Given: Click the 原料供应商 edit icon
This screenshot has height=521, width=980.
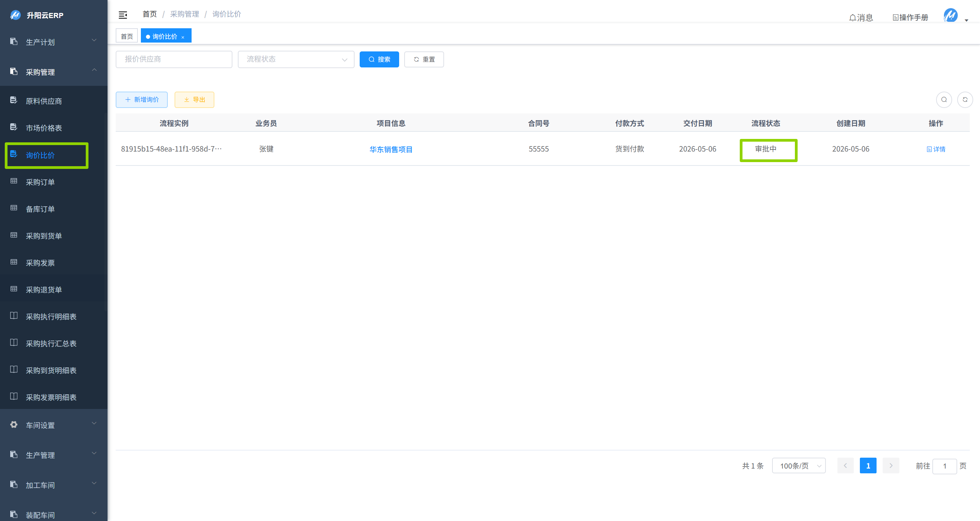Looking at the screenshot, I should point(14,100).
